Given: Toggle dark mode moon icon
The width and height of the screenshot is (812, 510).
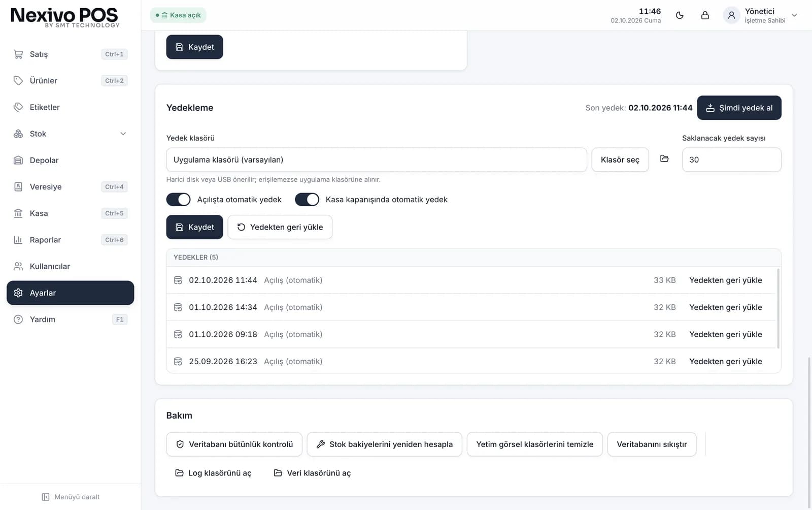Looking at the screenshot, I should tap(680, 15).
